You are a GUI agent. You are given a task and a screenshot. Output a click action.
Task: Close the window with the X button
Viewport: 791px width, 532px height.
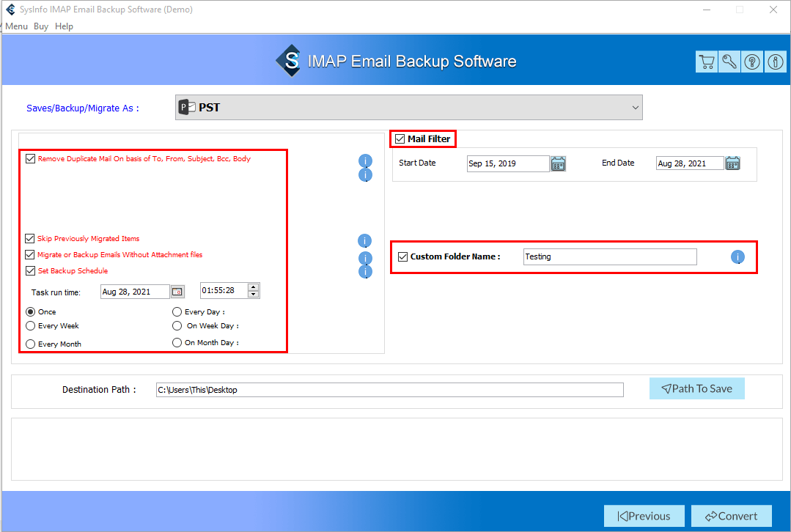(x=773, y=10)
